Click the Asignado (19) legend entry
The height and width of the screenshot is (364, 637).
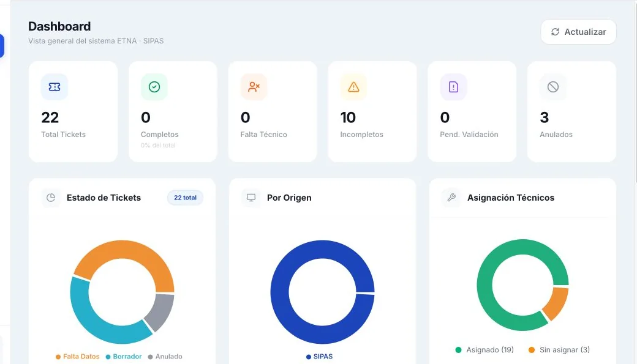click(484, 350)
